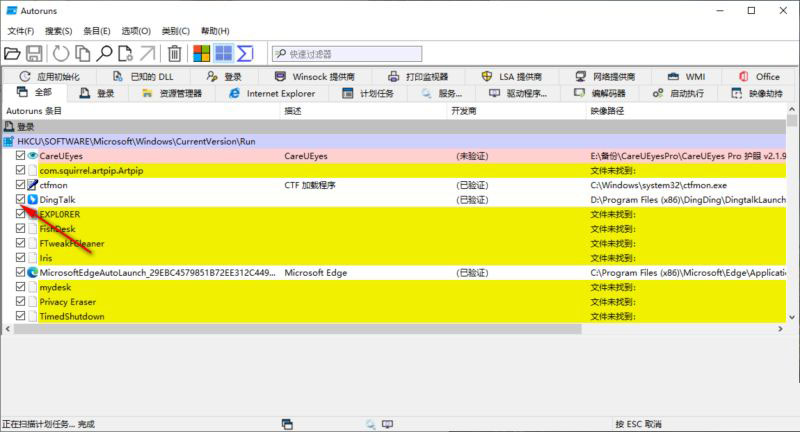
Task: Click the Delete trash can icon
Action: [x=174, y=54]
